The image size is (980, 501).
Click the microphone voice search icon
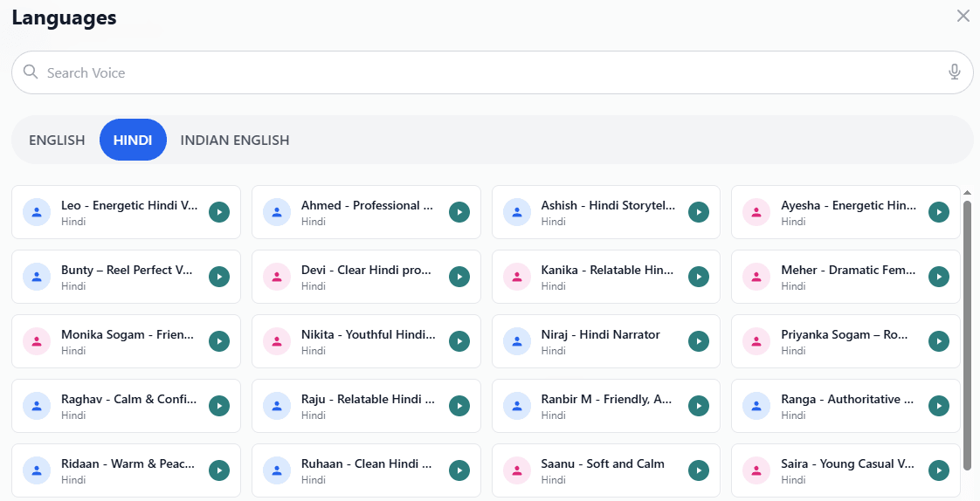click(x=955, y=72)
